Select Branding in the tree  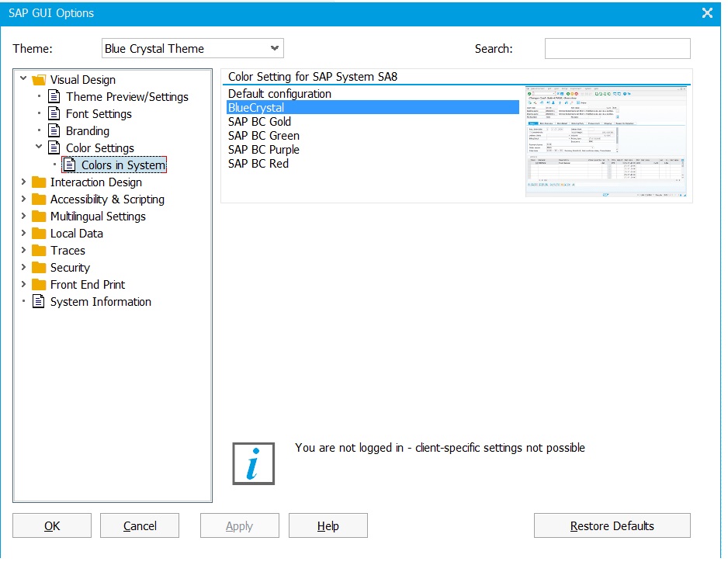[x=87, y=131]
